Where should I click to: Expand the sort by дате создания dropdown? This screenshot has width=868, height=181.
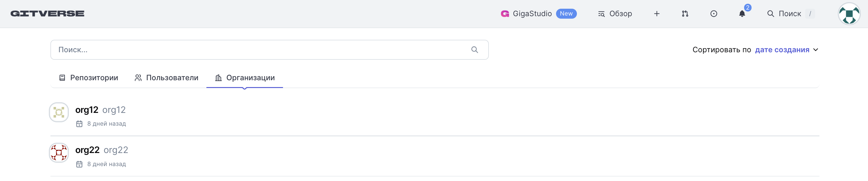[x=782, y=50]
